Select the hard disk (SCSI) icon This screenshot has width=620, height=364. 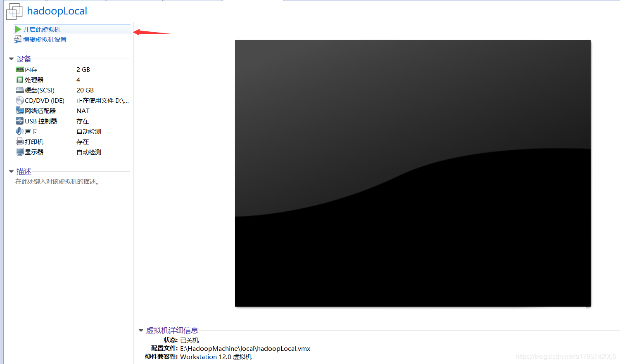[x=19, y=90]
